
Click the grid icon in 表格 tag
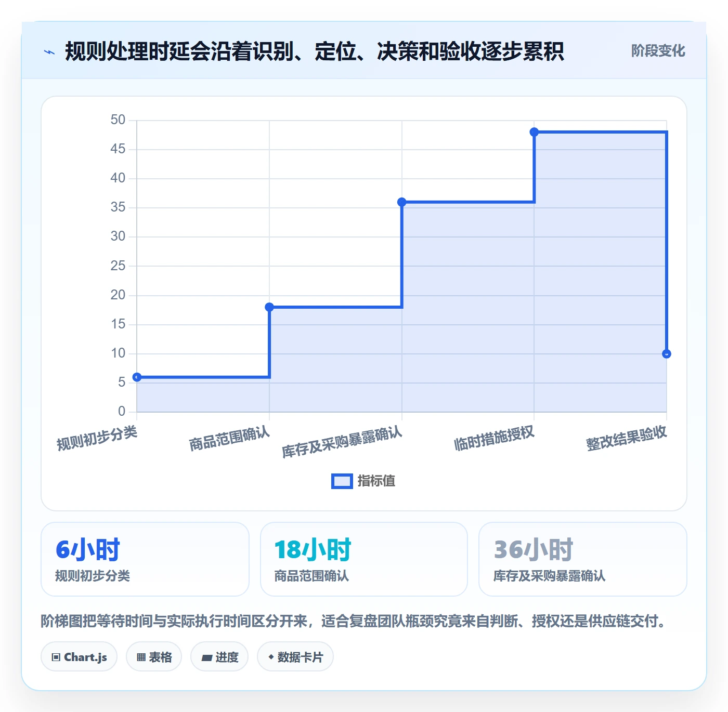coord(141,657)
